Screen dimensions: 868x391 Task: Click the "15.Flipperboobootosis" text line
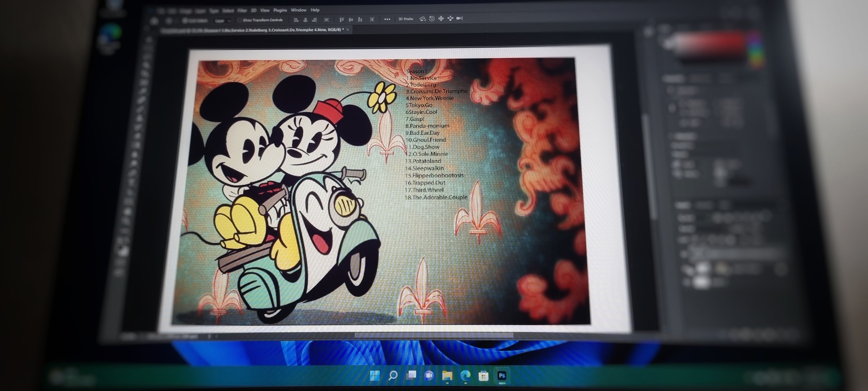pos(434,176)
